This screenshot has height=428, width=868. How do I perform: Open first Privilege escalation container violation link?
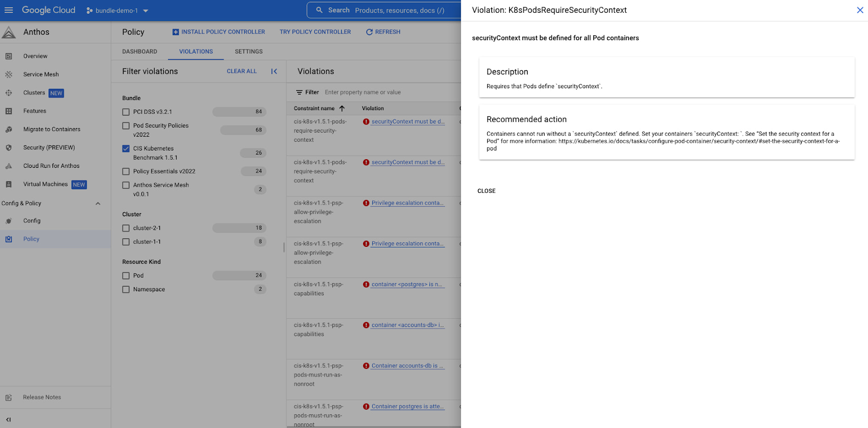click(408, 203)
